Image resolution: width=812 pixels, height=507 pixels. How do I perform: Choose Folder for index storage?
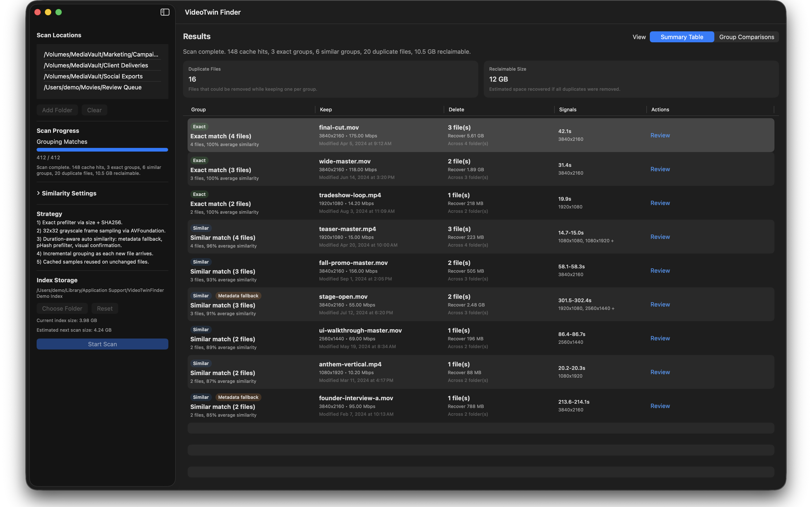[62, 308]
